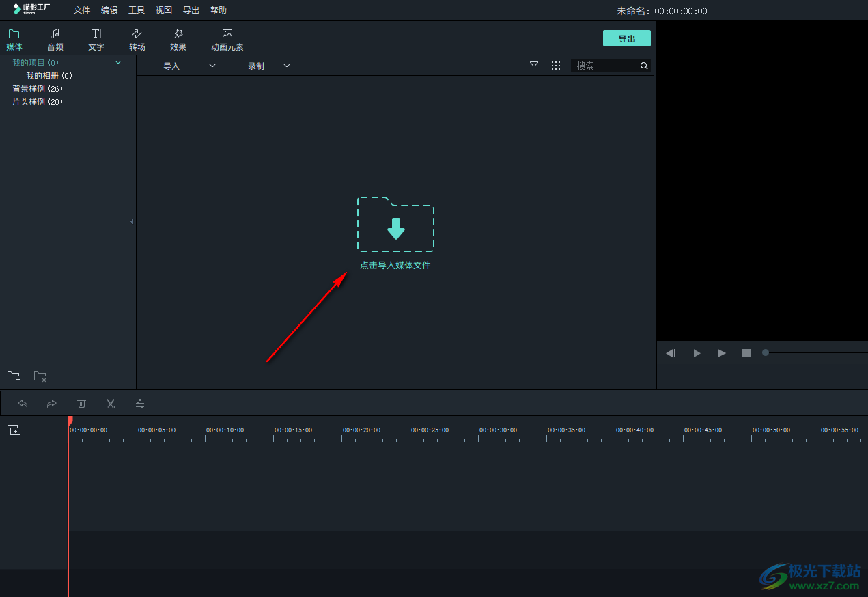Select 我的项目 (0) in the tree
Viewport: 868px width, 597px height.
[36, 63]
